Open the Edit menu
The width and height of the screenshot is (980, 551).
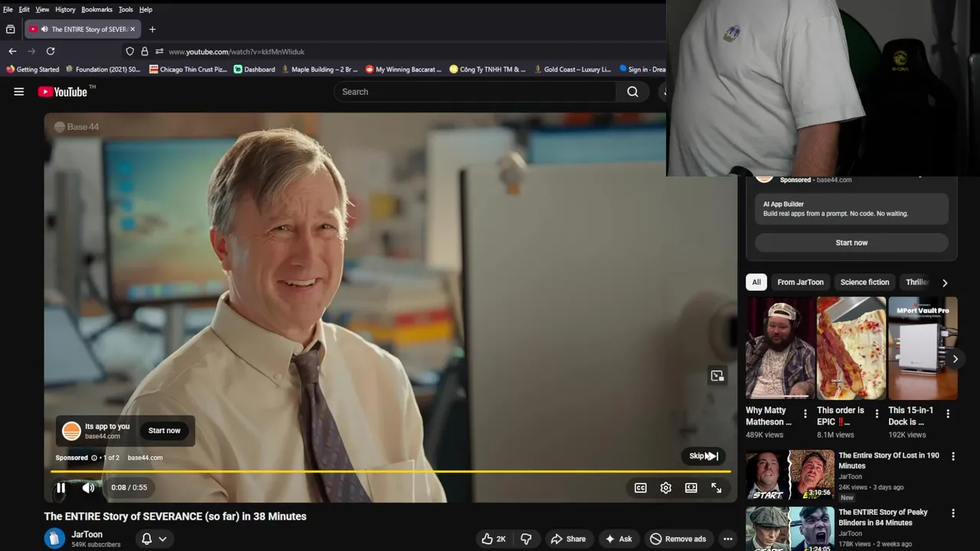24,9
